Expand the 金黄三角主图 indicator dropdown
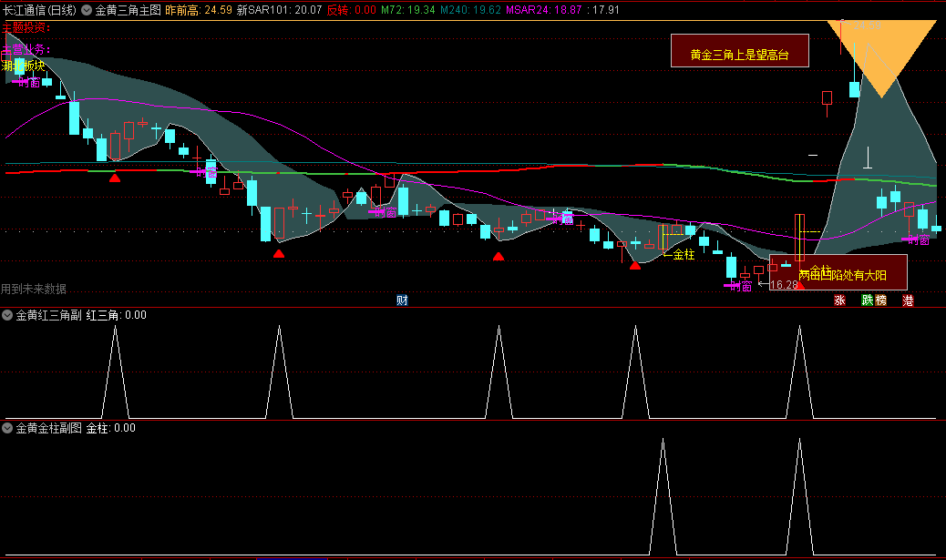 tap(87, 10)
